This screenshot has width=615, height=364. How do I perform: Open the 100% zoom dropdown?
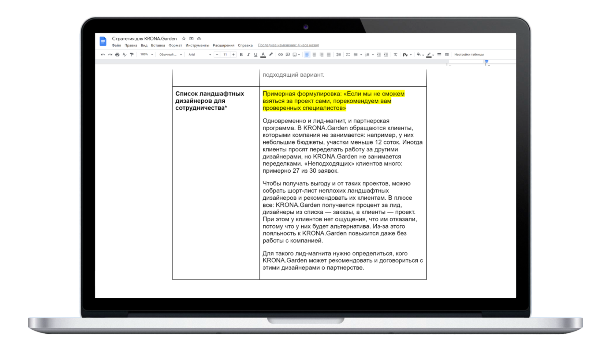click(146, 55)
